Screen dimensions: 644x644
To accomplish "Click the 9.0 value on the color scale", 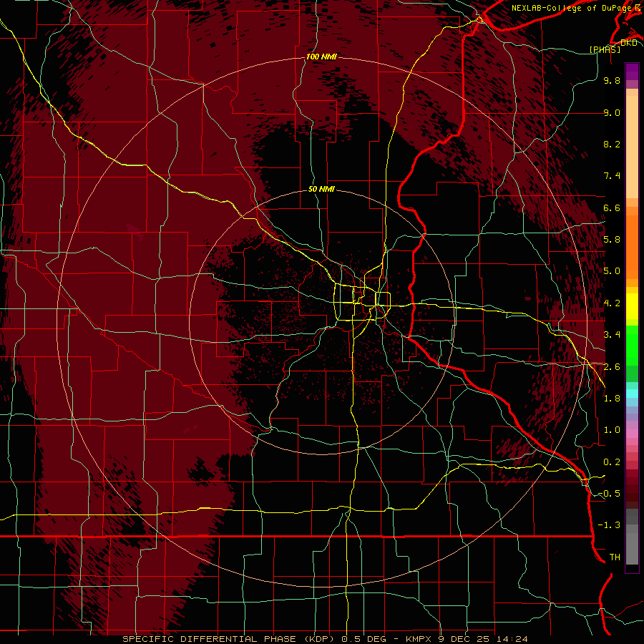I will click(x=612, y=112).
